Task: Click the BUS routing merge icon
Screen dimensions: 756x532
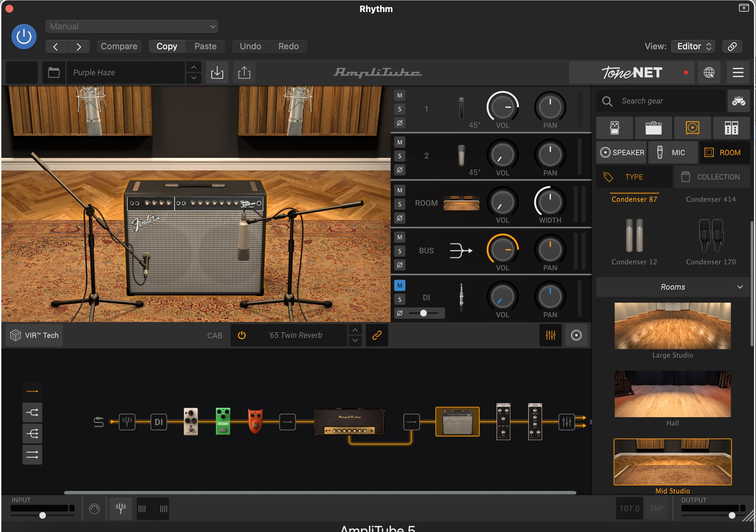Action: (x=461, y=250)
